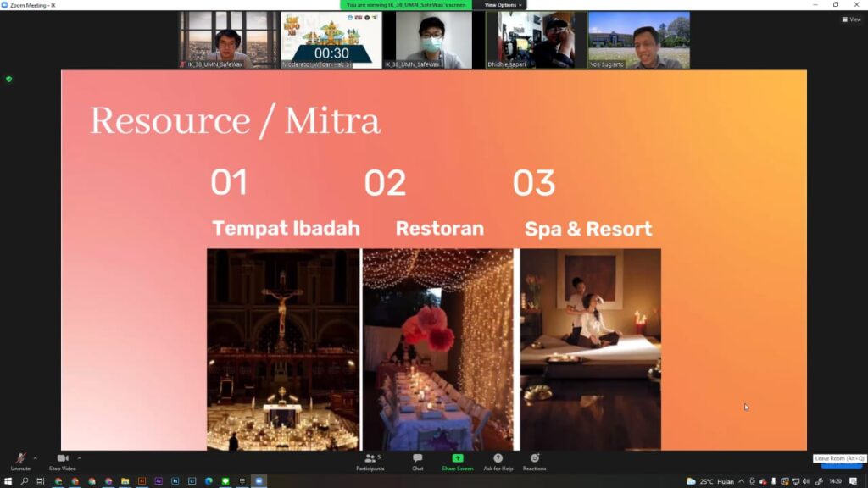Select the moderator timer video thumbnail

pos(331,40)
